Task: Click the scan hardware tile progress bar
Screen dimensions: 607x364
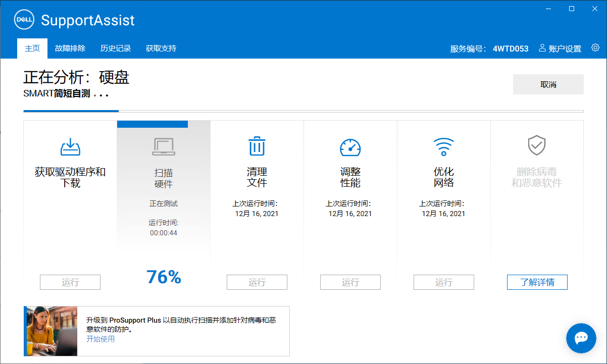Action: coord(153,124)
